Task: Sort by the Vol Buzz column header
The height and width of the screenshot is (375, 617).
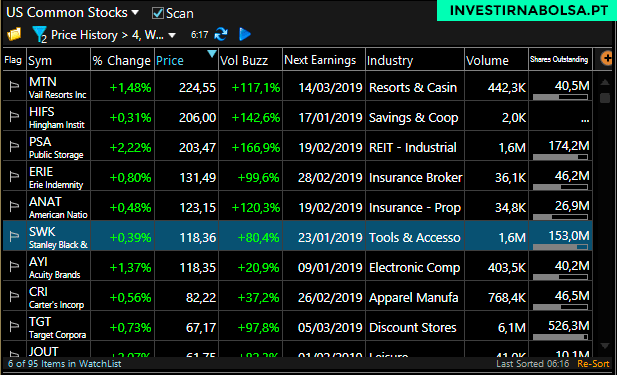Action: 244,61
